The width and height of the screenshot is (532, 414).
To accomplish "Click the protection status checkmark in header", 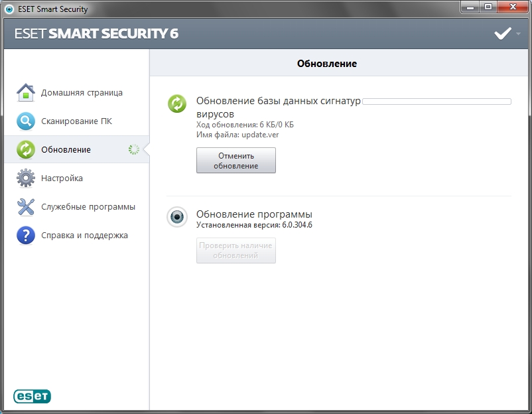I will click(503, 34).
